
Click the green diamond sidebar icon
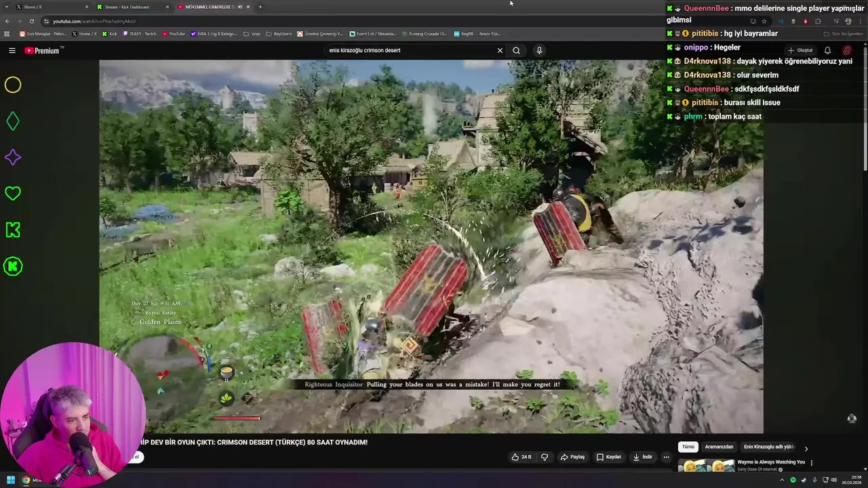click(13, 121)
